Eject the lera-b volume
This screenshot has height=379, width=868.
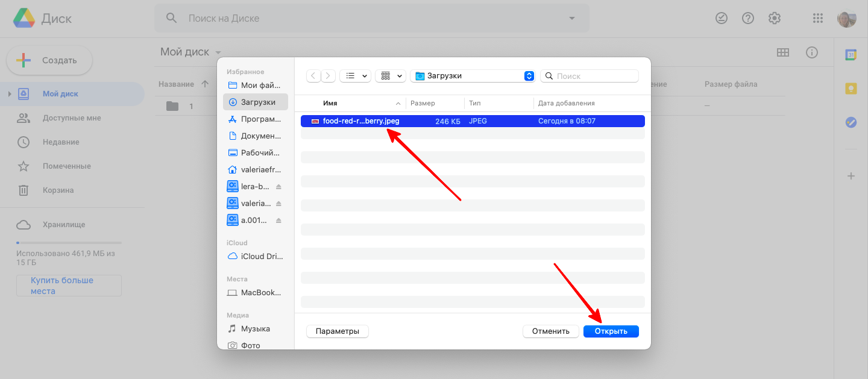[278, 187]
